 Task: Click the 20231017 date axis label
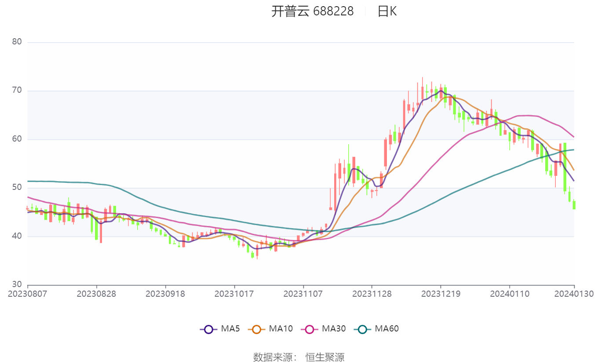click(x=234, y=294)
